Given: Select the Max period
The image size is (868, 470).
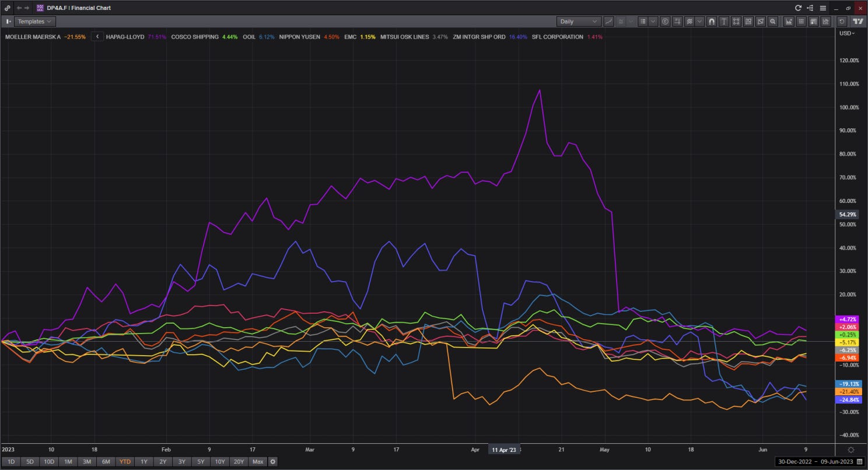Looking at the screenshot, I should click(257, 462).
